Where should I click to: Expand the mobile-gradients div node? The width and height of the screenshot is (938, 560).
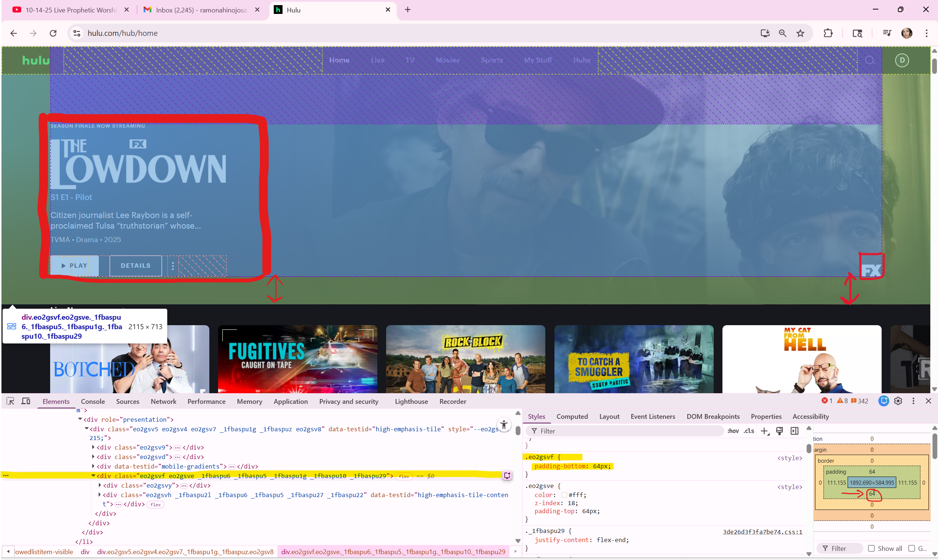click(93, 466)
